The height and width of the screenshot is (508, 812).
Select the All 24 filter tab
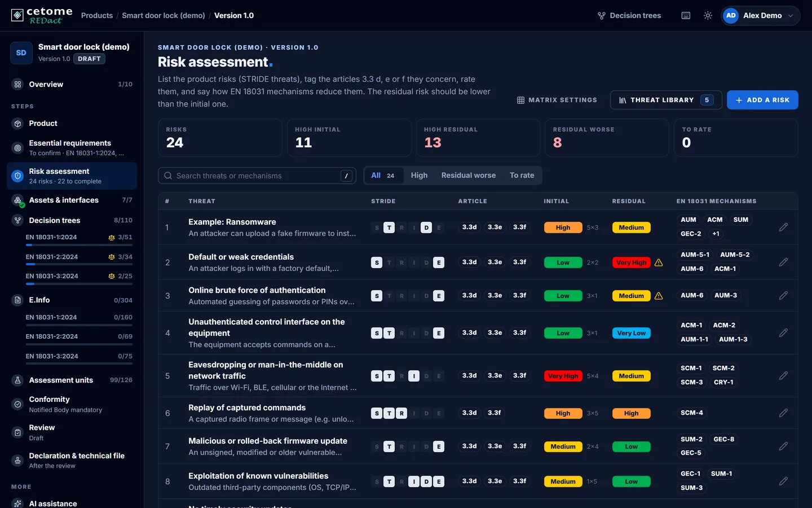click(383, 176)
